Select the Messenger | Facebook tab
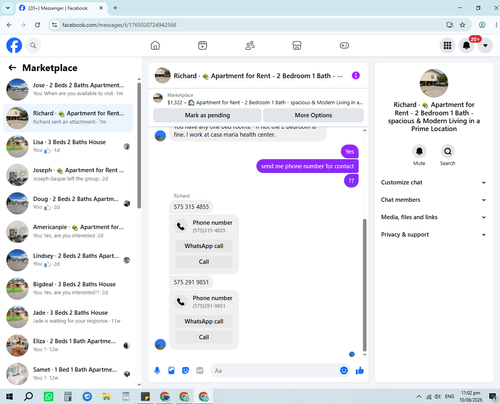This screenshot has height=404, width=500. (61, 8)
